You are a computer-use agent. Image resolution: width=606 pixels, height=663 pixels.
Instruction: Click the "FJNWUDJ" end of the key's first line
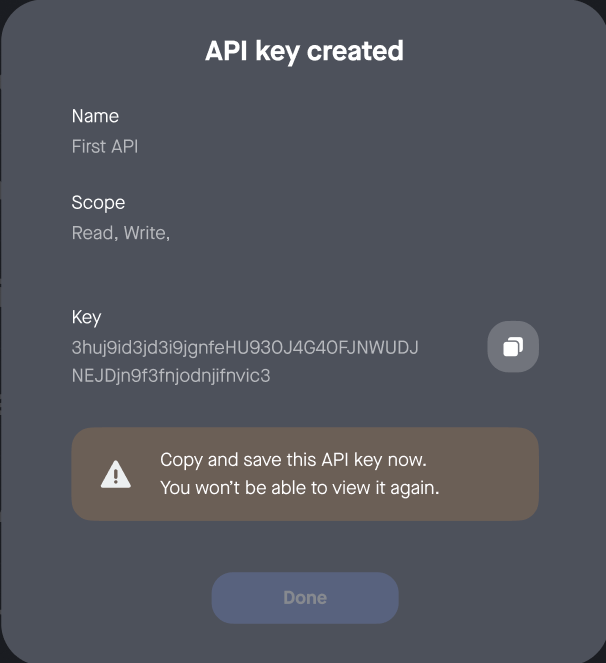pos(383,348)
